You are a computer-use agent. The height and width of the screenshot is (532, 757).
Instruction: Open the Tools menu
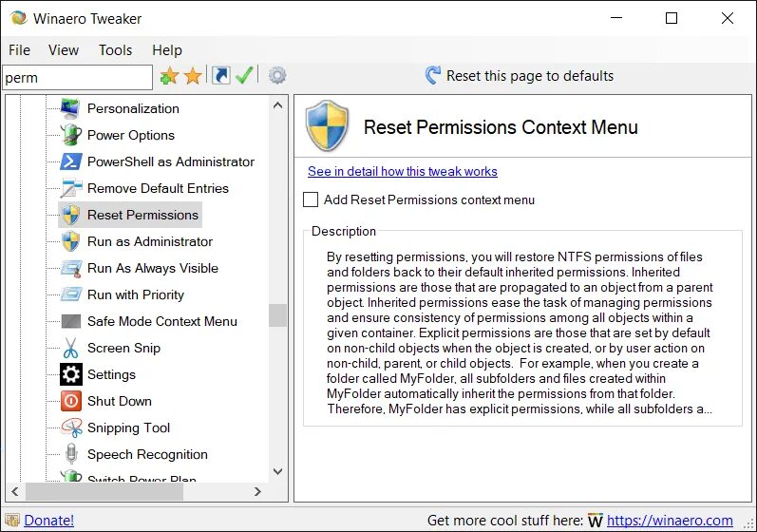point(115,49)
